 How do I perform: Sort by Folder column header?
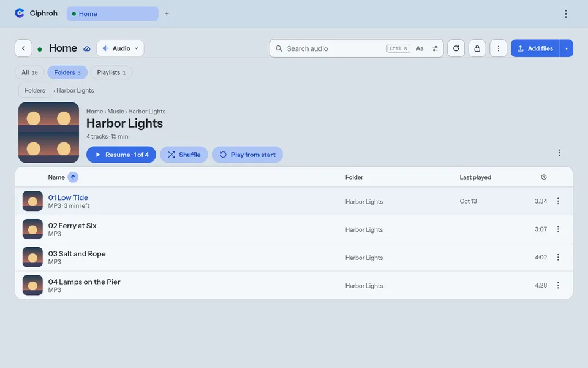pyautogui.click(x=354, y=177)
